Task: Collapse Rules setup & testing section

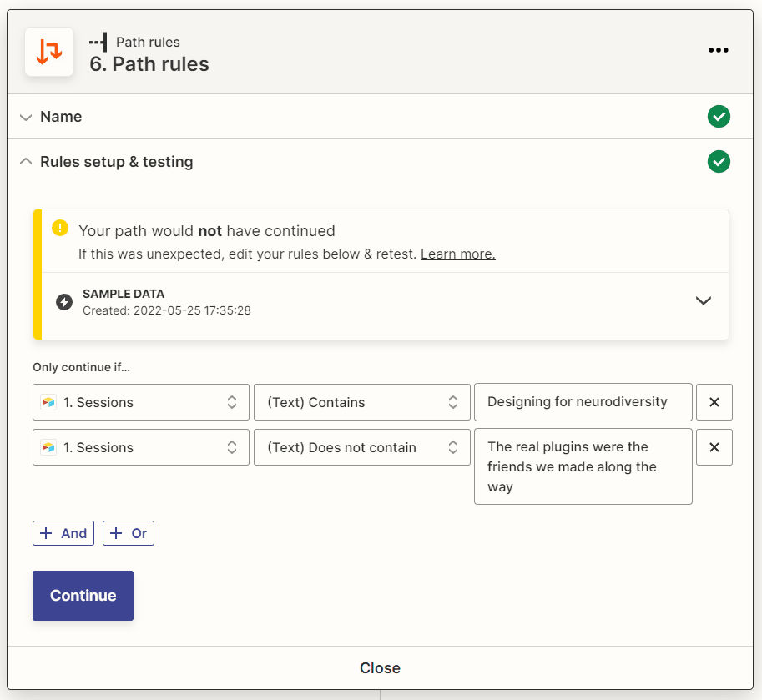Action: tap(25, 162)
